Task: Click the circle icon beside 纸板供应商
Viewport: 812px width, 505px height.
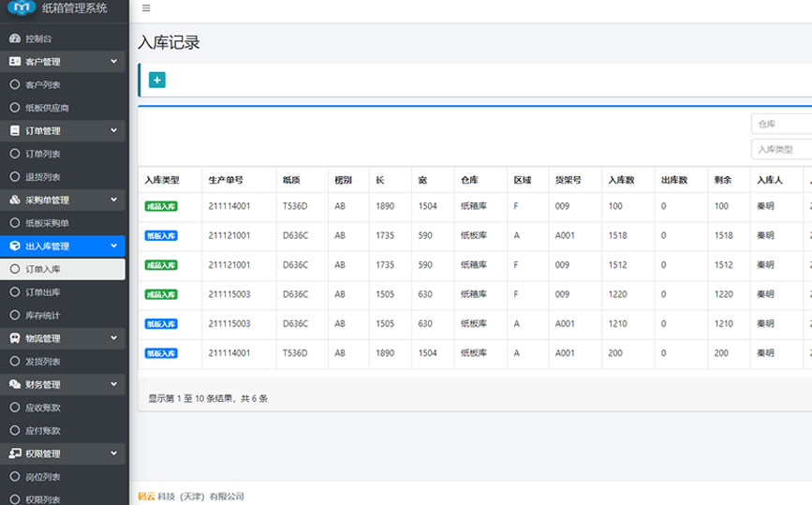Action: (15, 108)
